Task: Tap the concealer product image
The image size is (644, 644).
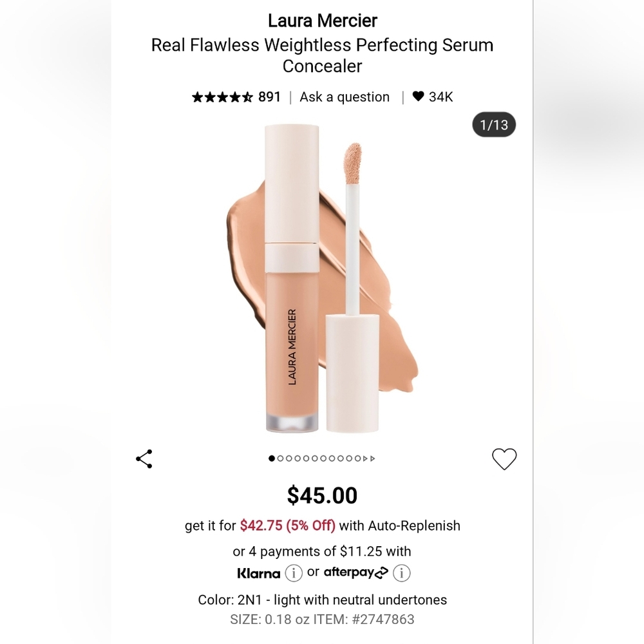Action: [322, 278]
